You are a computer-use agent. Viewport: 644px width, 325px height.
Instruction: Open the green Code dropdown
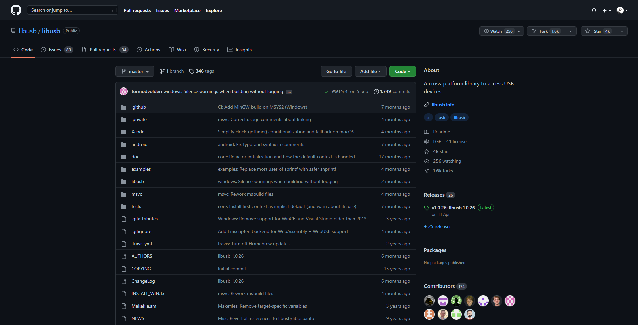coord(403,71)
